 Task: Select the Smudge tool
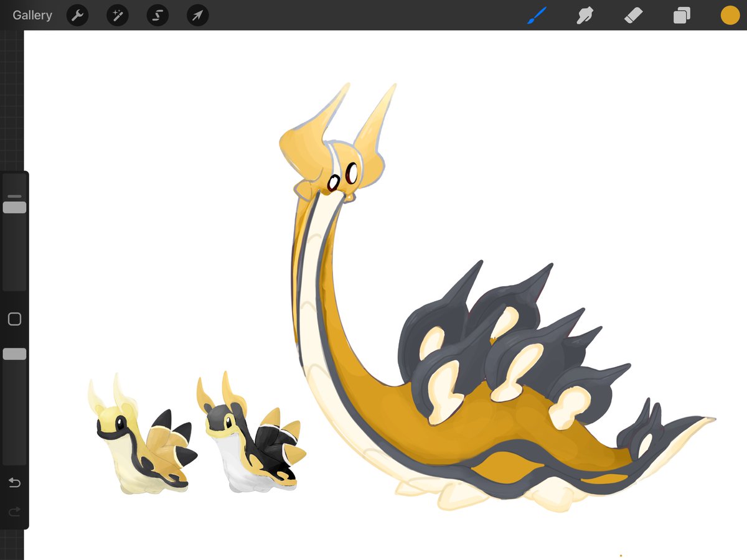(x=585, y=15)
